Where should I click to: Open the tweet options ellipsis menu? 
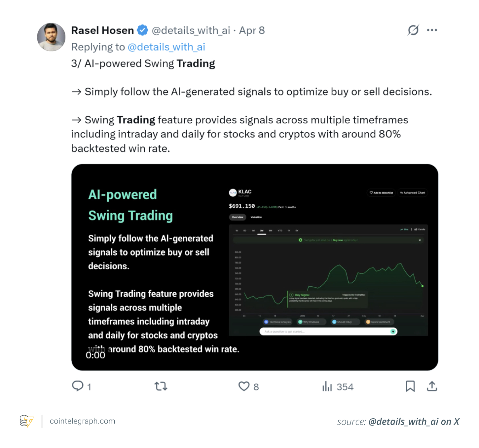pos(432,30)
